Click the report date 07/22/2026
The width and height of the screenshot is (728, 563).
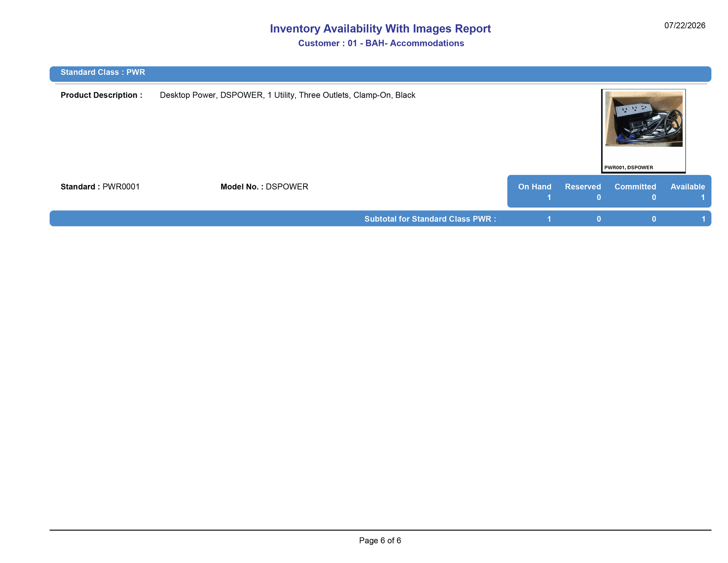685,25
